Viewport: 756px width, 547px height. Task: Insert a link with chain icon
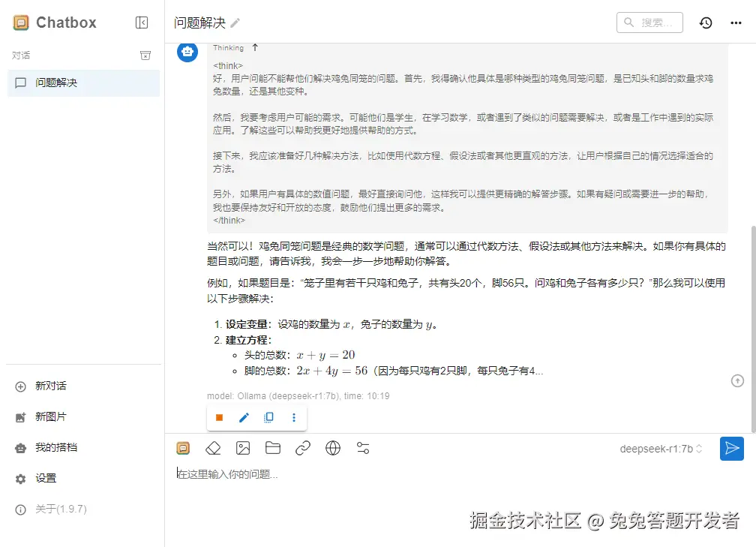[x=303, y=449]
